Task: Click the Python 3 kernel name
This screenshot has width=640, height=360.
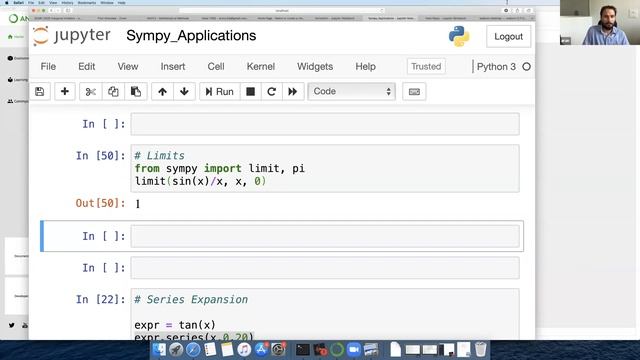Action: (x=496, y=67)
